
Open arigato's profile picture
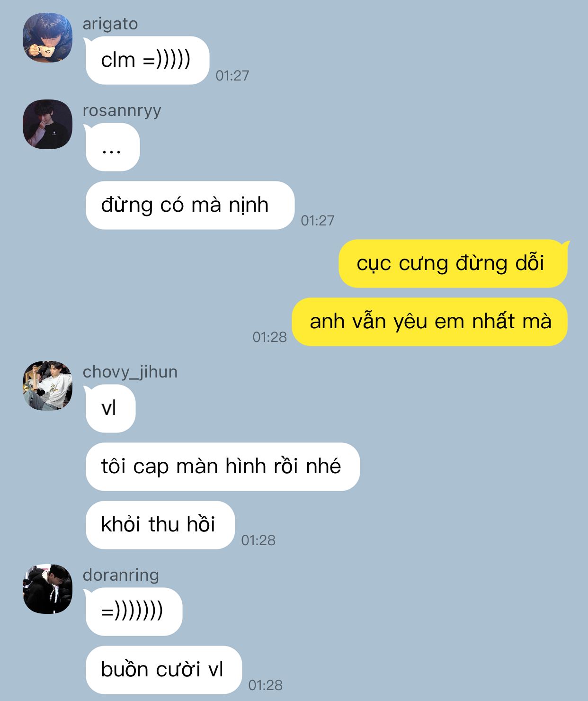pos(47,37)
